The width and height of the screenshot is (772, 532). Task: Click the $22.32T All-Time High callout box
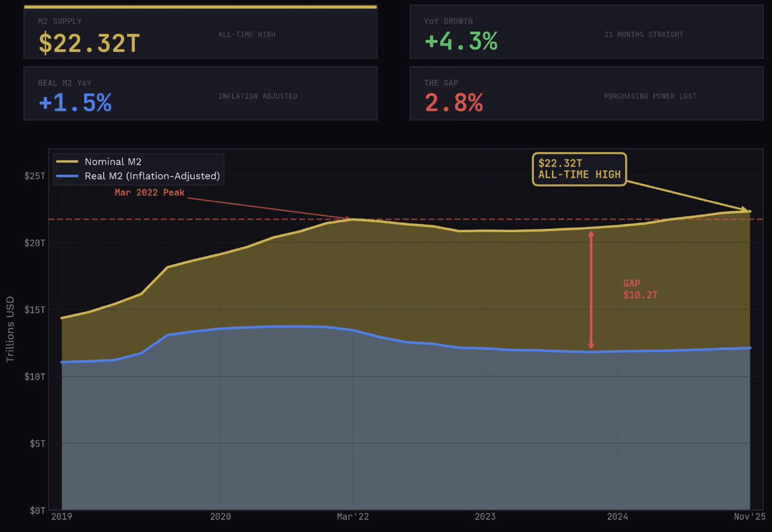(x=579, y=169)
